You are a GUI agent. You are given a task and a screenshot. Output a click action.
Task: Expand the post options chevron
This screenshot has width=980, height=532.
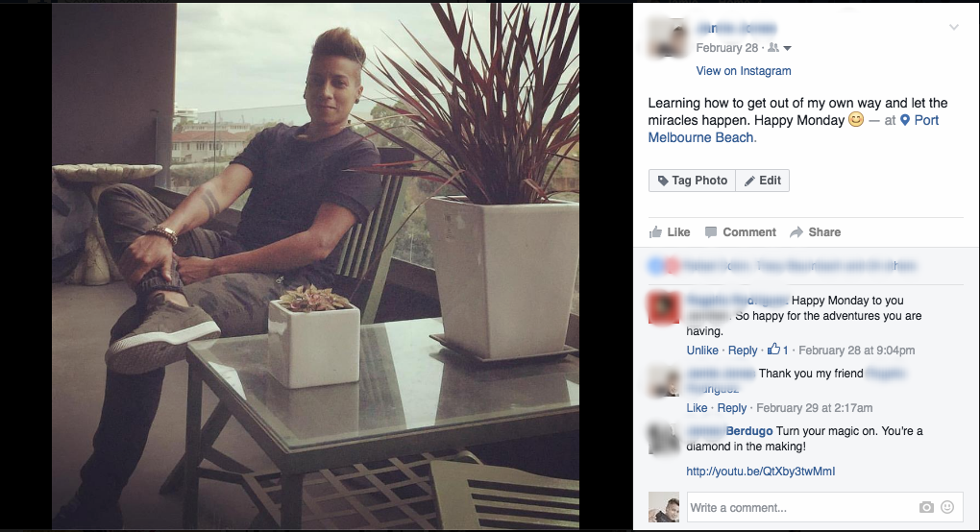click(954, 28)
